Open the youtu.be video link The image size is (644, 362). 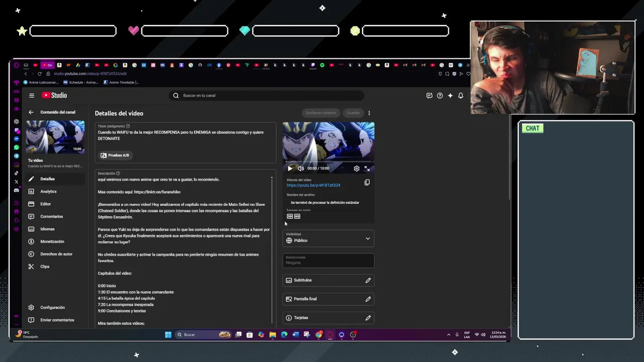pyautogui.click(x=313, y=185)
